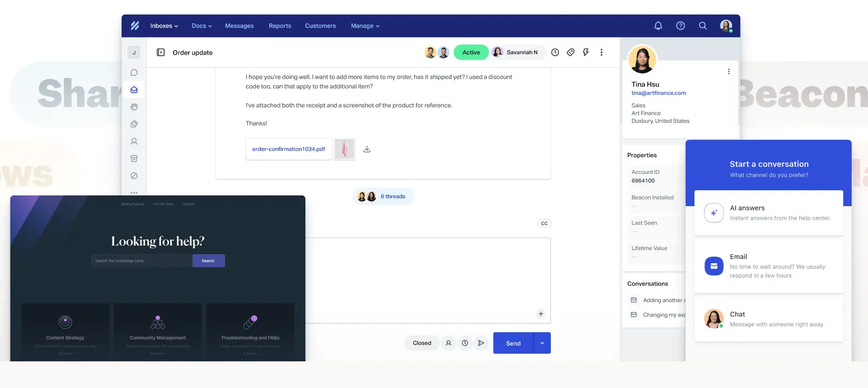This screenshot has height=388, width=868.
Task: Toggle the CC field button
Action: pyautogui.click(x=544, y=223)
